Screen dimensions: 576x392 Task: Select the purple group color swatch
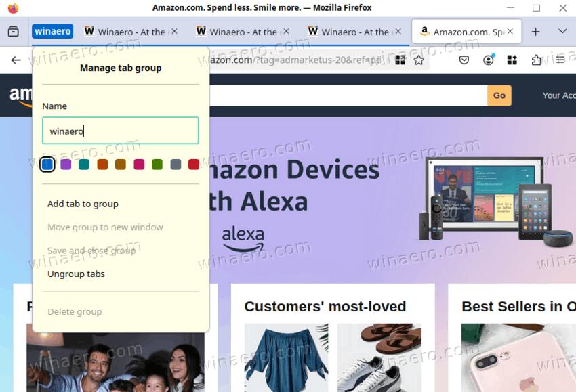pyautogui.click(x=66, y=165)
